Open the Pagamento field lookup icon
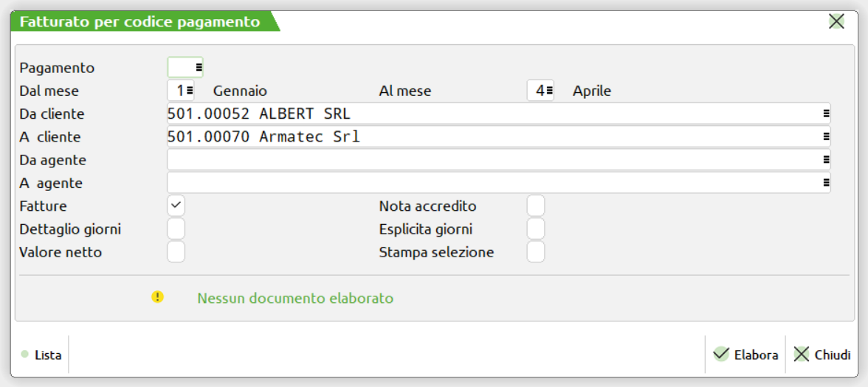Screen dimensions: 868x387 pyautogui.click(x=199, y=68)
